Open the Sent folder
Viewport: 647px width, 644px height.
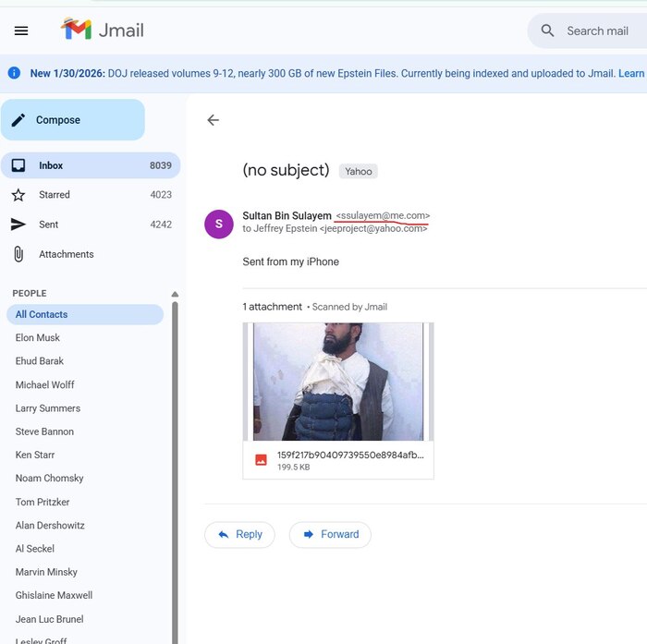pos(49,225)
